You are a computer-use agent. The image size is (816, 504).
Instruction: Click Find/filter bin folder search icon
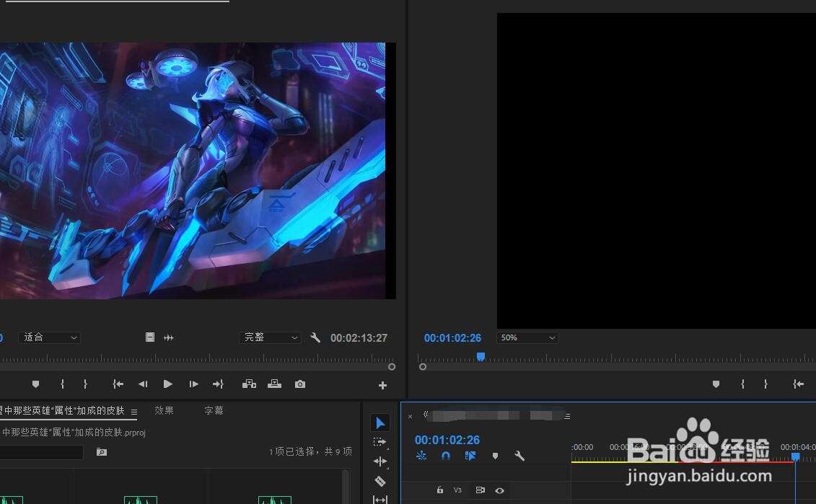click(x=102, y=452)
